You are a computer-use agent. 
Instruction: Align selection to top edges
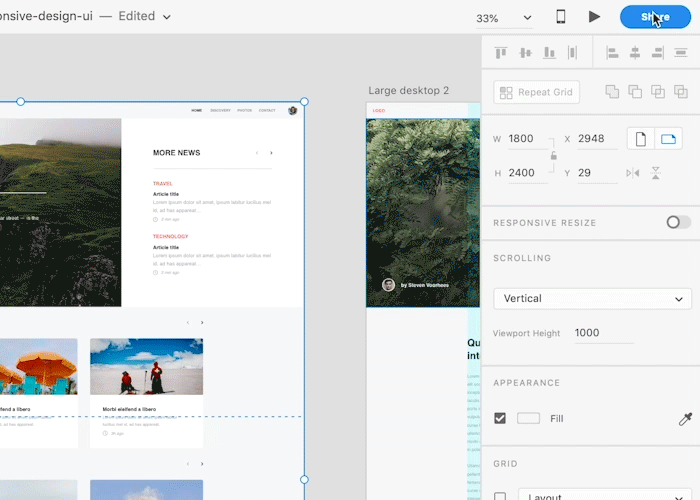[501, 53]
